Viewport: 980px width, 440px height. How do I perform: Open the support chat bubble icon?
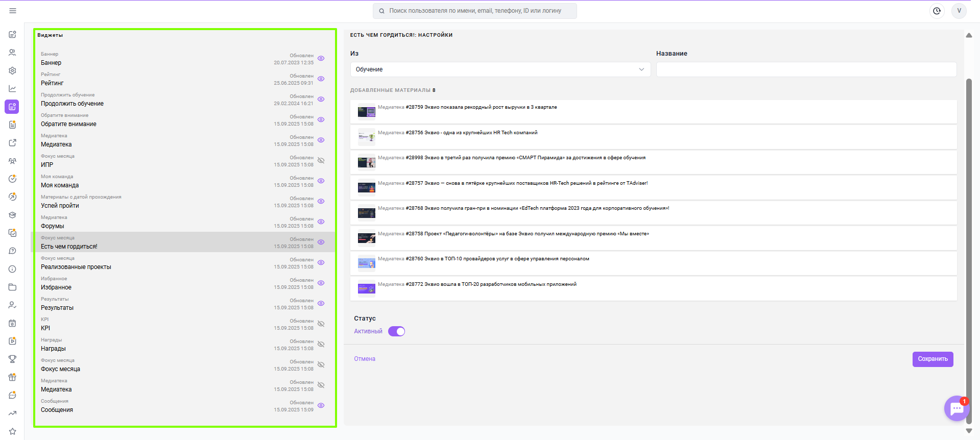click(957, 408)
